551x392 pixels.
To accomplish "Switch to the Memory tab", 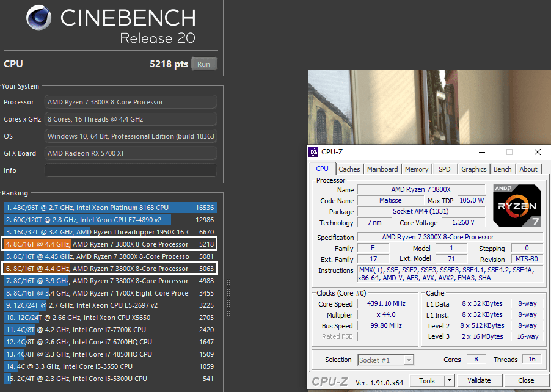I will [x=417, y=169].
